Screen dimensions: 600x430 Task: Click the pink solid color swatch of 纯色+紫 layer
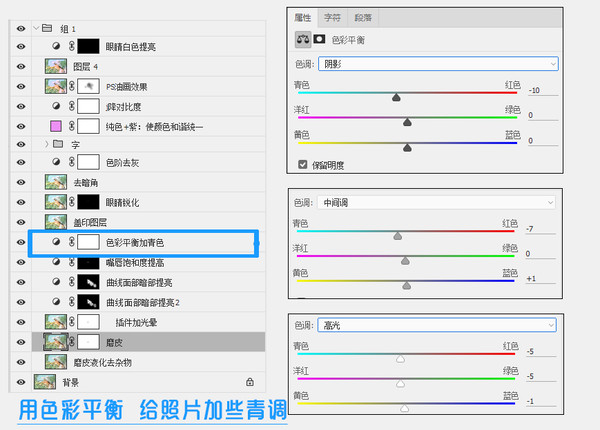pyautogui.click(x=56, y=126)
